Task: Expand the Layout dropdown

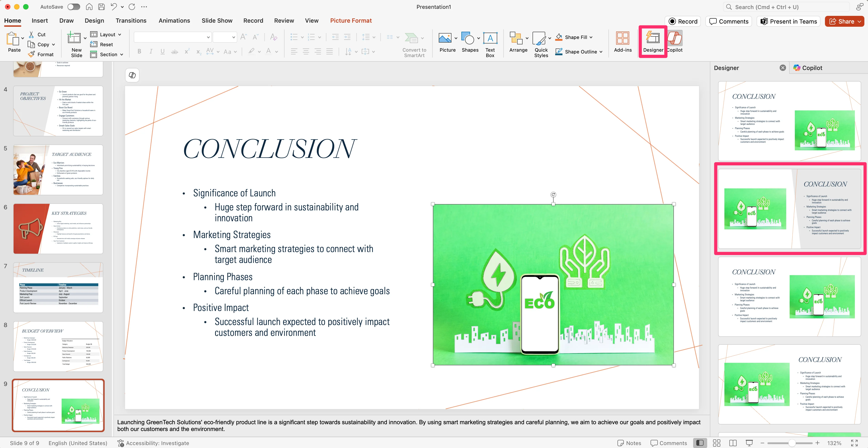Action: click(119, 34)
